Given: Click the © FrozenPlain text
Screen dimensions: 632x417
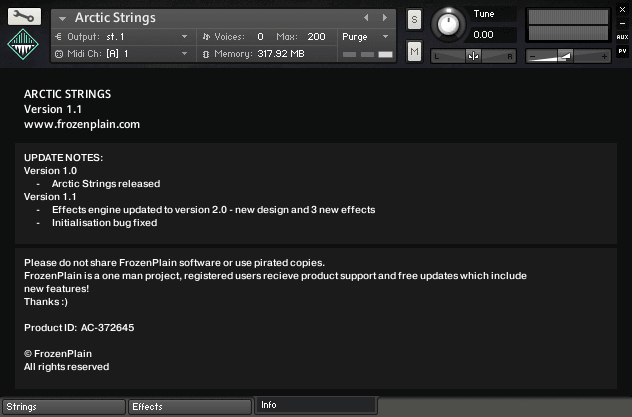Looking at the screenshot, I should (58, 353).
